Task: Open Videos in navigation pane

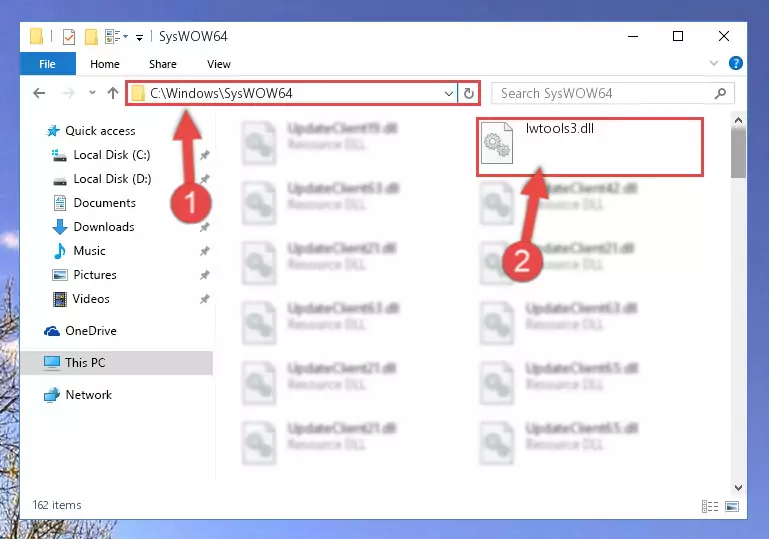Action: point(91,299)
